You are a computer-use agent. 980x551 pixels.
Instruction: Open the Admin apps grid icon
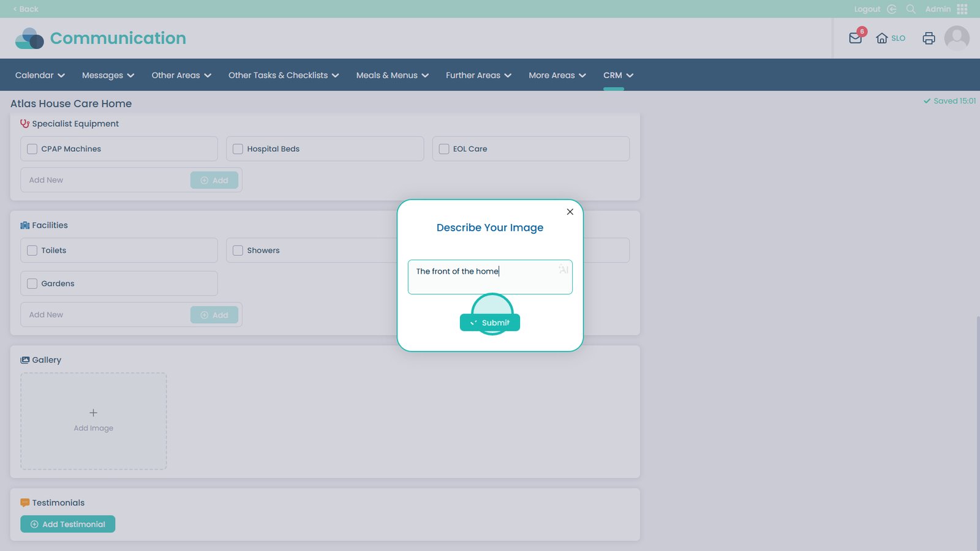[x=962, y=9]
